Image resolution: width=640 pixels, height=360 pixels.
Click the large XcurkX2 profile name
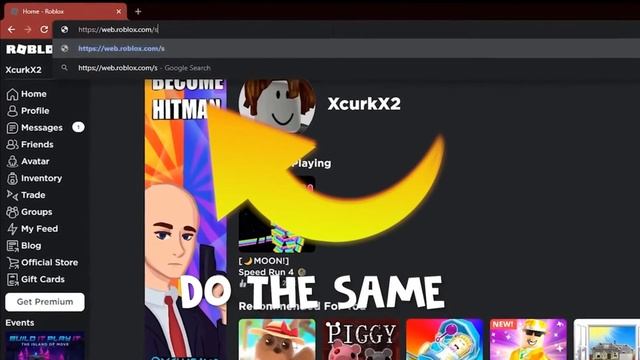point(364,104)
